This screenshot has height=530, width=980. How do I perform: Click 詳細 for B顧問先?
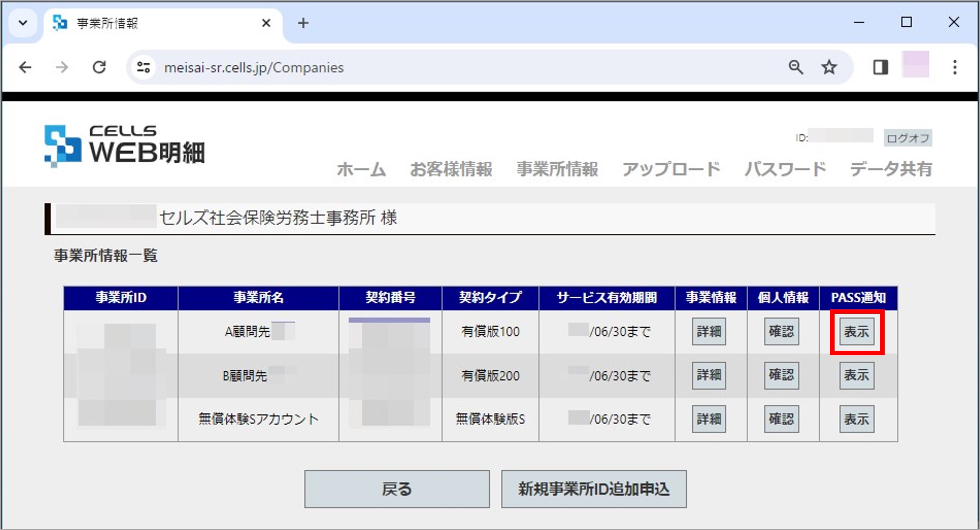[709, 375]
